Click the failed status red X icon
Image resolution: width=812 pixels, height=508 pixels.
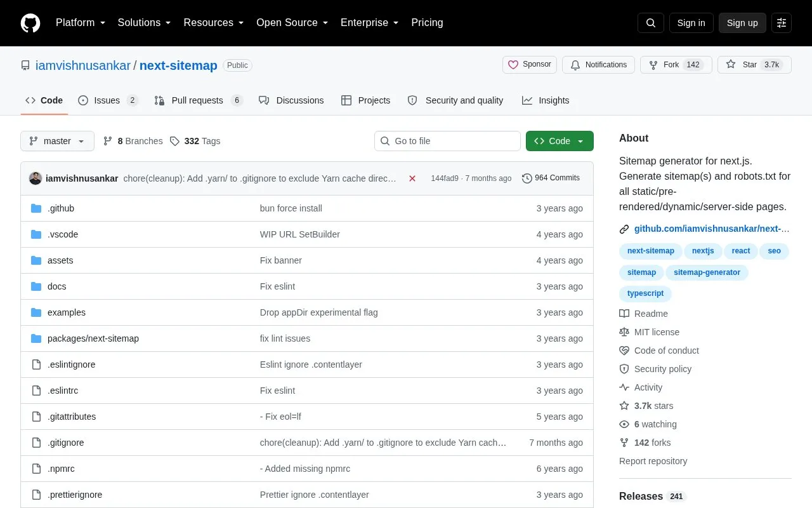(x=412, y=178)
